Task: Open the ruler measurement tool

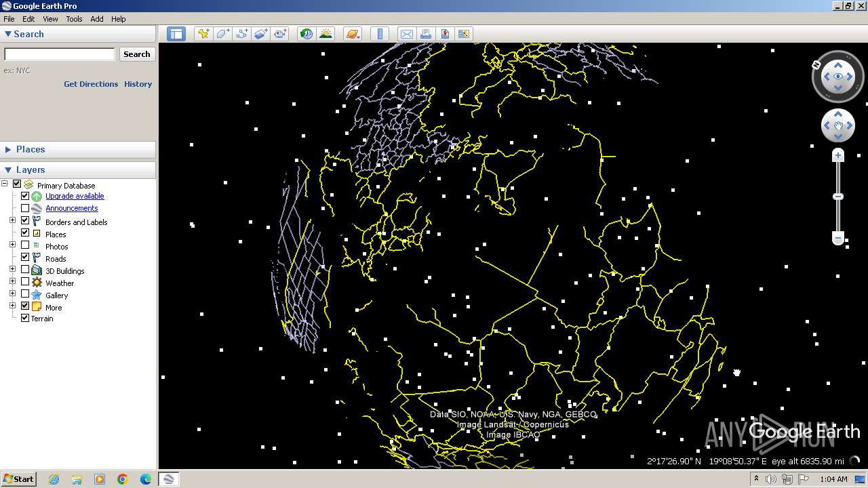Action: [380, 34]
